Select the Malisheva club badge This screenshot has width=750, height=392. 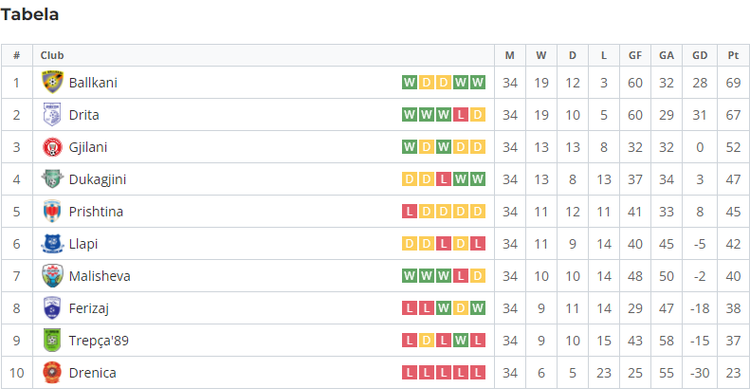[52, 276]
